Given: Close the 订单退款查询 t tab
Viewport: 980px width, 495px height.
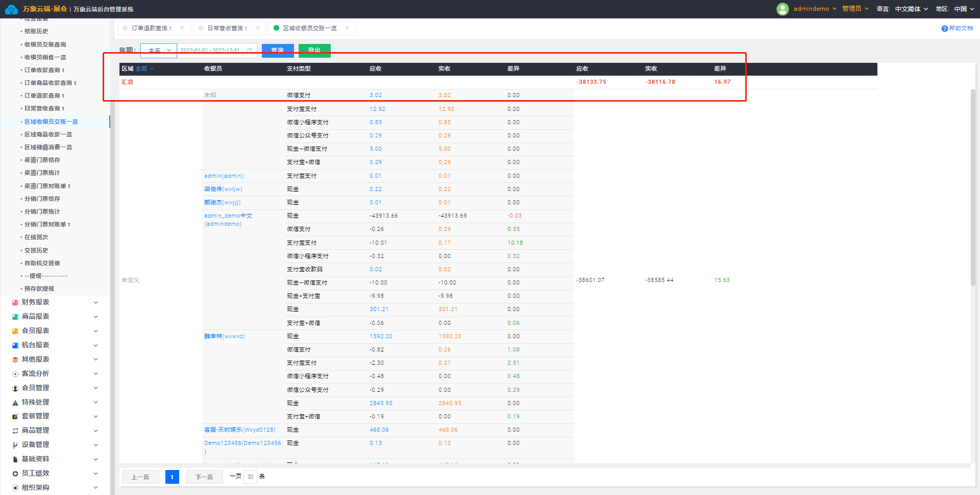Looking at the screenshot, I should tap(182, 28).
